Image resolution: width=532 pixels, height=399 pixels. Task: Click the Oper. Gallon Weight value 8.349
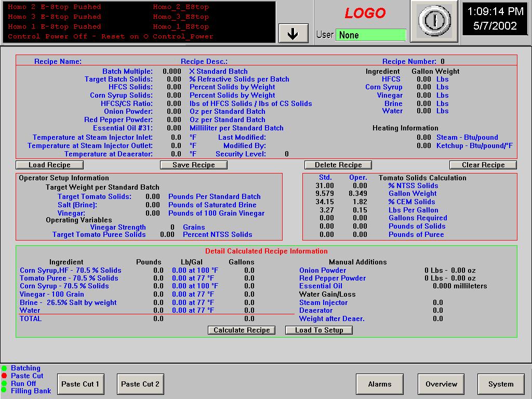tap(358, 193)
